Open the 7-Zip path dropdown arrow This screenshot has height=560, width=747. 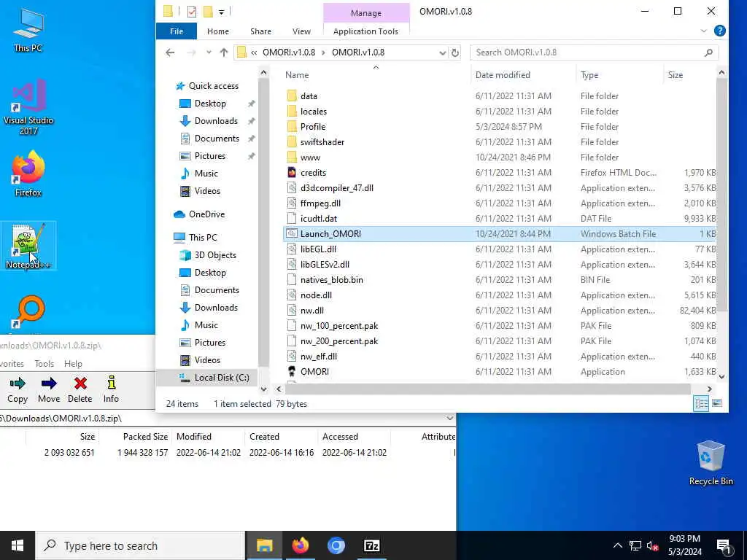coord(449,418)
